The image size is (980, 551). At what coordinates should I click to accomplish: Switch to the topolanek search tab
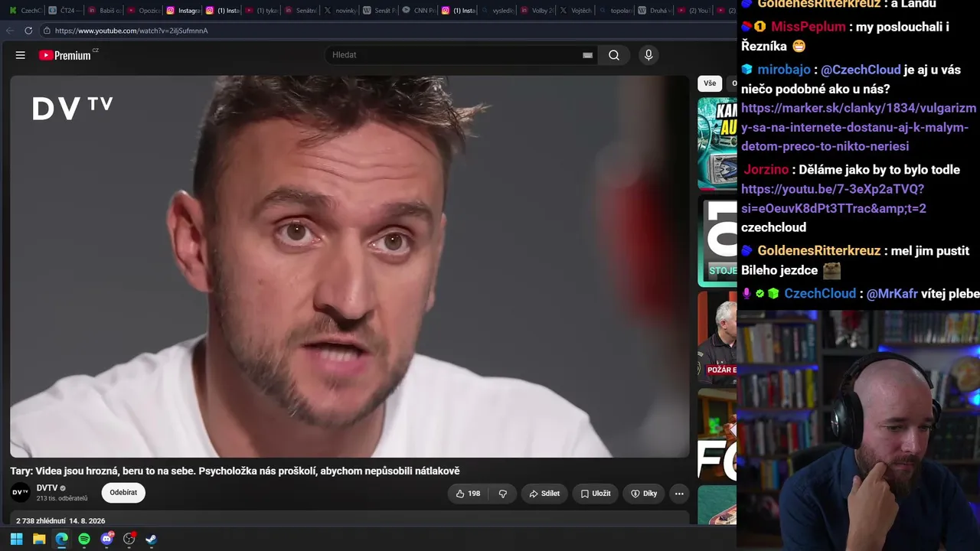(615, 11)
